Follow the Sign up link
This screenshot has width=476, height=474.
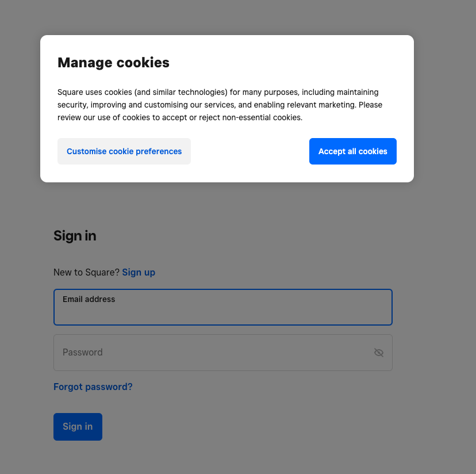(139, 272)
